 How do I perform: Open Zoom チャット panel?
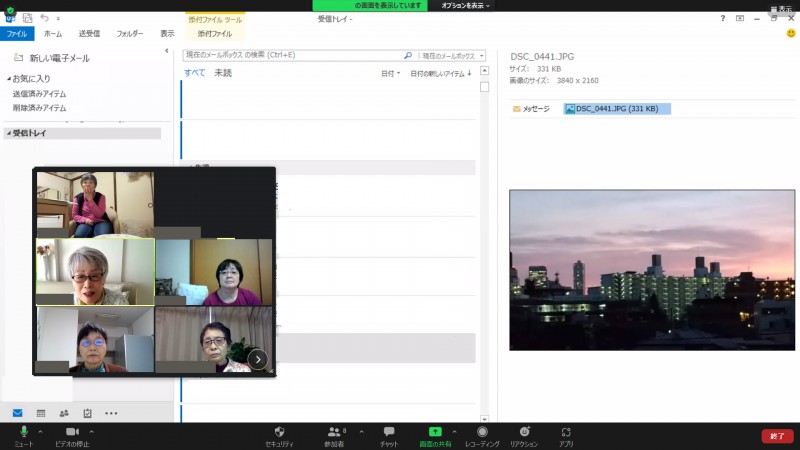pos(389,437)
